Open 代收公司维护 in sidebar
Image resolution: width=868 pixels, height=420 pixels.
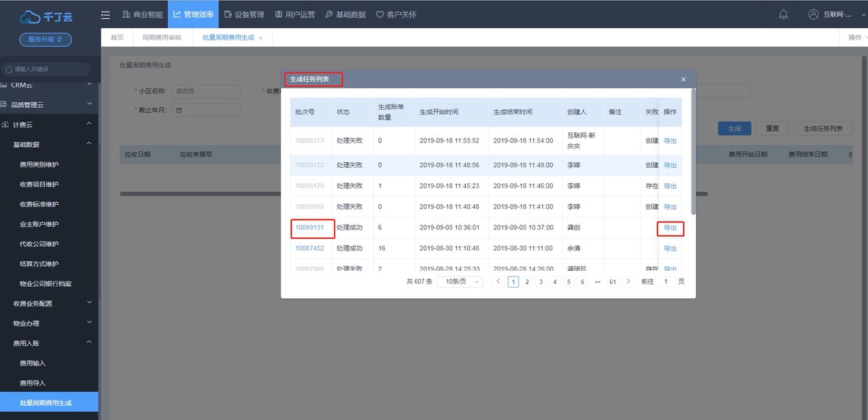tap(39, 243)
